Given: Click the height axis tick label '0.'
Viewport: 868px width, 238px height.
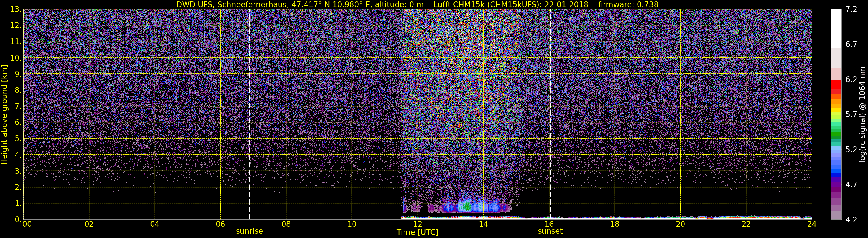Looking at the screenshot, I should point(18,220).
